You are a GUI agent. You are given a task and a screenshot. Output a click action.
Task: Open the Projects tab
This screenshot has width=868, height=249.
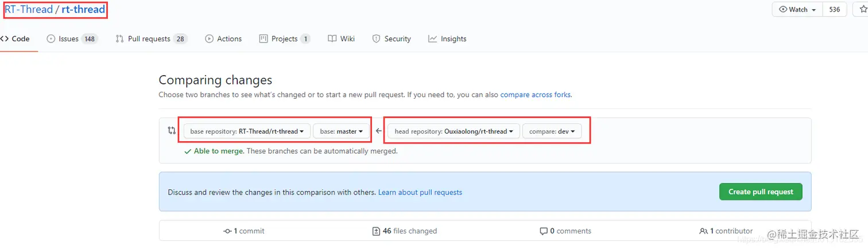click(x=285, y=38)
